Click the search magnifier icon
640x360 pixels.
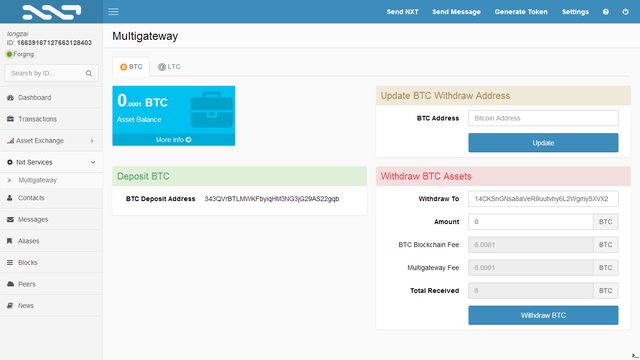pos(89,73)
